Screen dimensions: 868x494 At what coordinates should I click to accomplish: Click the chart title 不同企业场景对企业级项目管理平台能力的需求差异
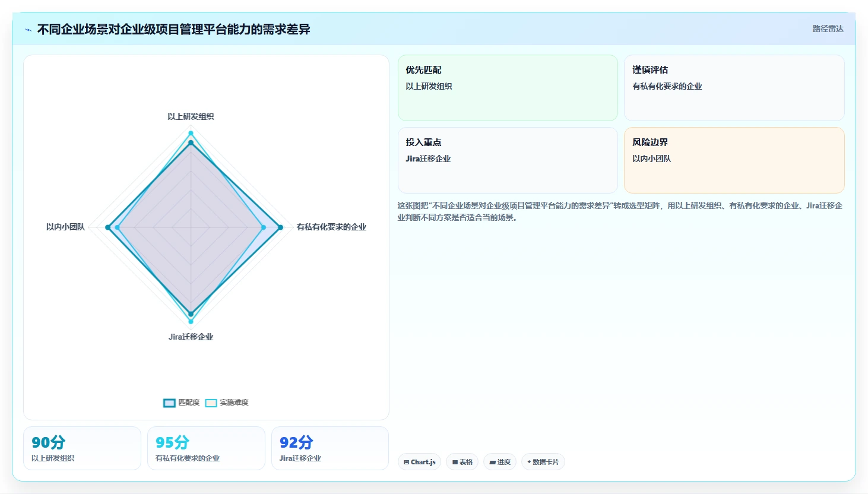click(x=173, y=29)
